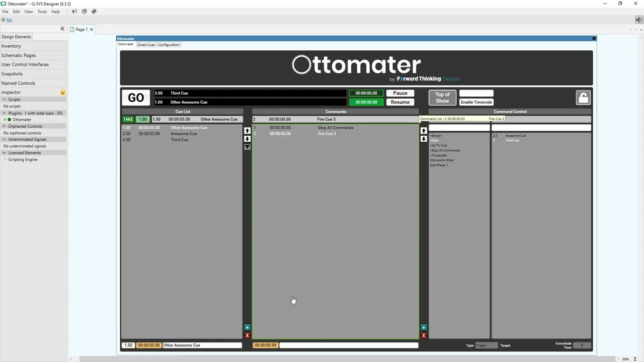Click the zoom percentage stepper arrows
This screenshot has width=644, height=362.
tap(635, 359)
